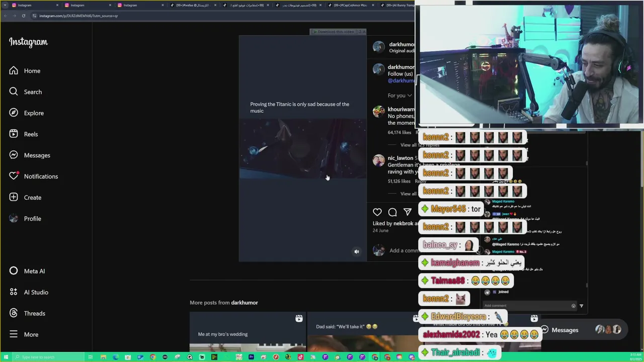Open Threads link in sidebar
Image resolution: width=644 pixels, height=362 pixels.
pos(27,313)
